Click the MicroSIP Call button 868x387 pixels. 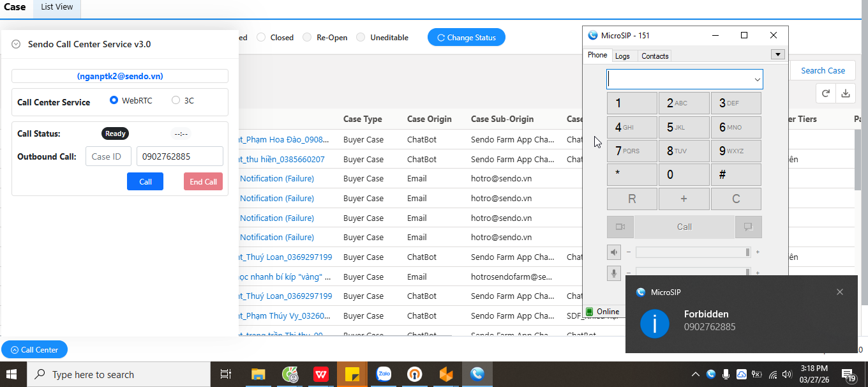coord(684,227)
